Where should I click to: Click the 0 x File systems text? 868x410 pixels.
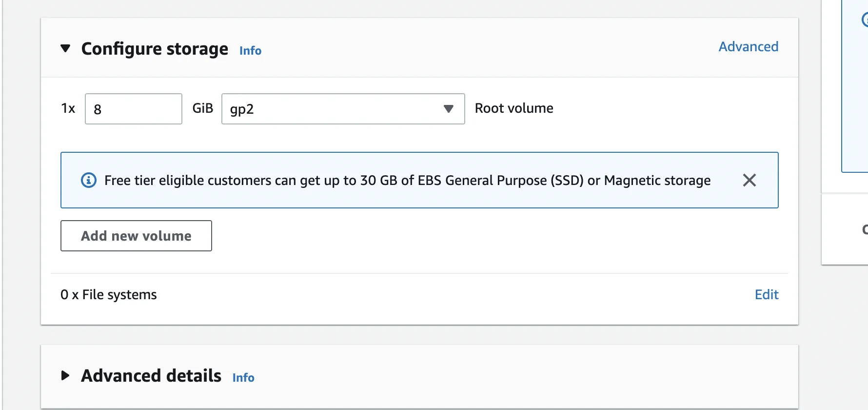coord(109,295)
